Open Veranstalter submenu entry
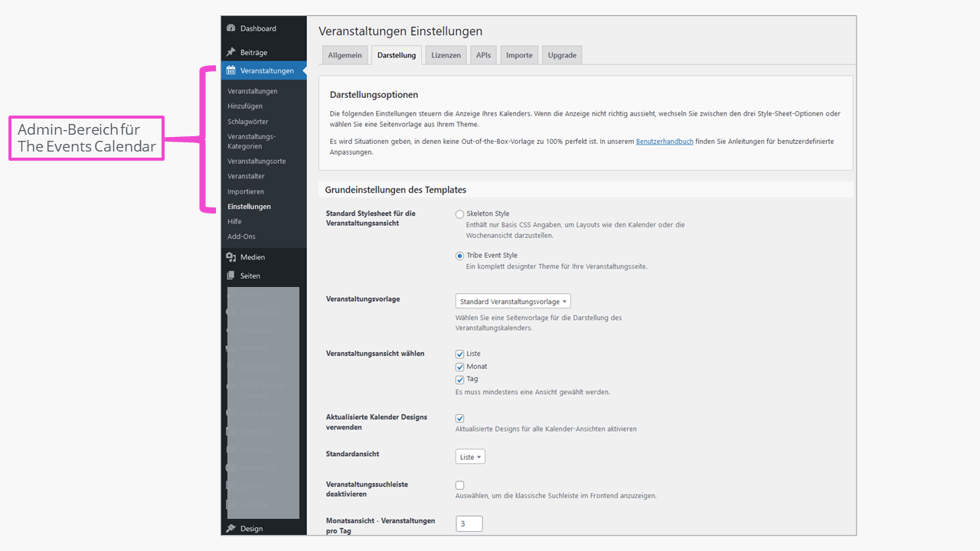 point(246,176)
